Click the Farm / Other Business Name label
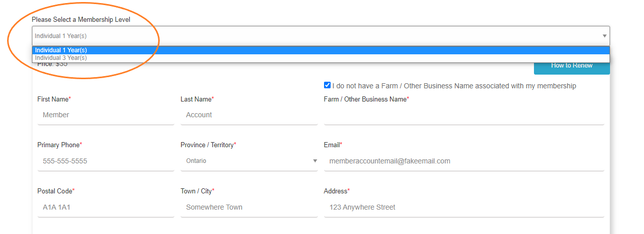 coord(365,99)
